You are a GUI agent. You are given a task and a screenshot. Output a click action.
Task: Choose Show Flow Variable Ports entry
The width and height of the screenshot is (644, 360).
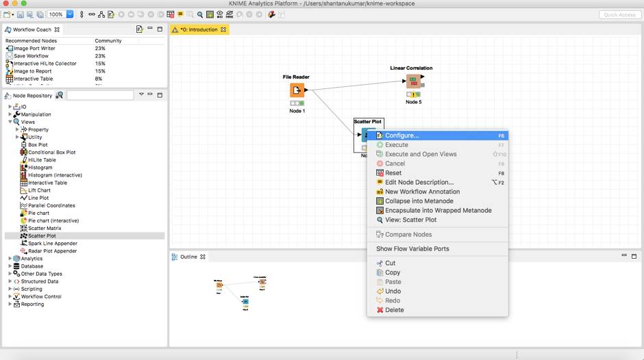click(x=438, y=248)
